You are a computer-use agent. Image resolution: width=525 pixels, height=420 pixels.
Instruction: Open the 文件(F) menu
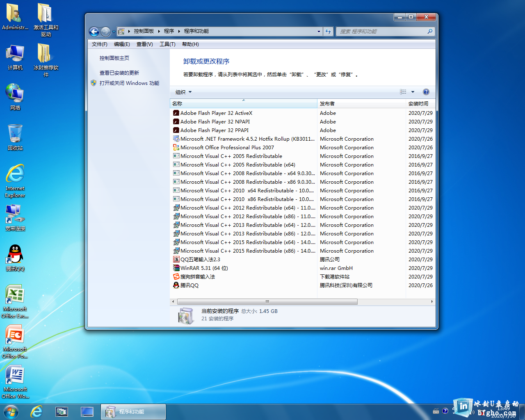(100, 44)
